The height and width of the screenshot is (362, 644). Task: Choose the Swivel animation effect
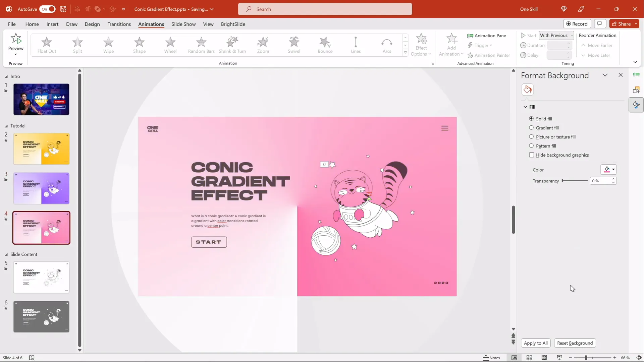(294, 45)
